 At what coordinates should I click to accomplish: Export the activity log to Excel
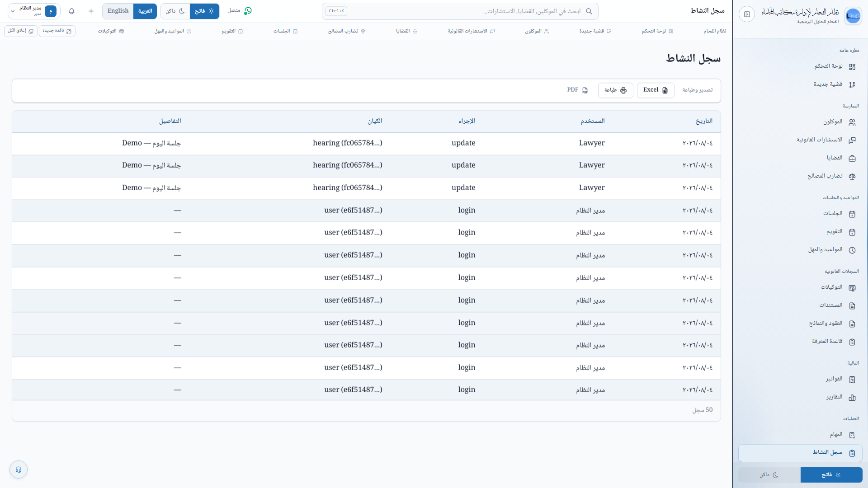pyautogui.click(x=656, y=90)
